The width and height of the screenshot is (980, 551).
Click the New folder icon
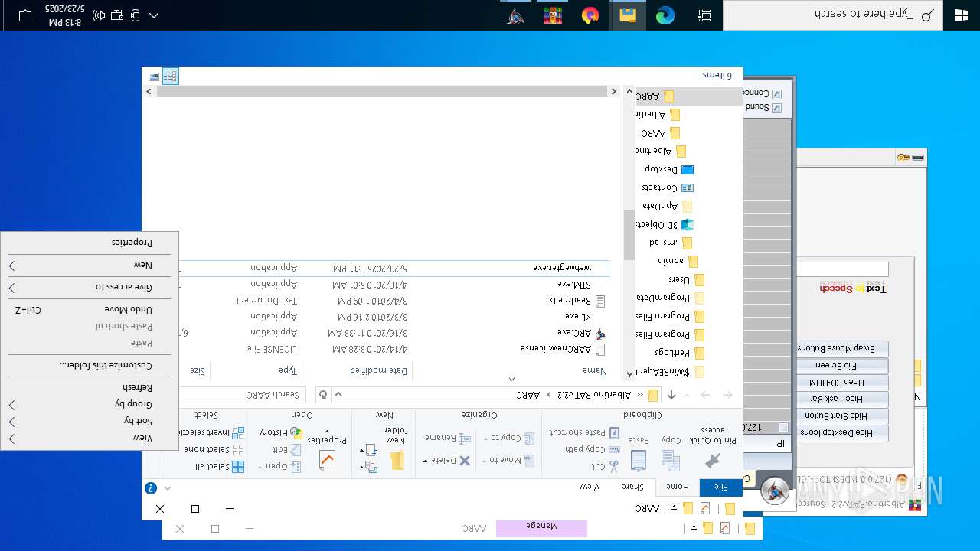click(397, 460)
